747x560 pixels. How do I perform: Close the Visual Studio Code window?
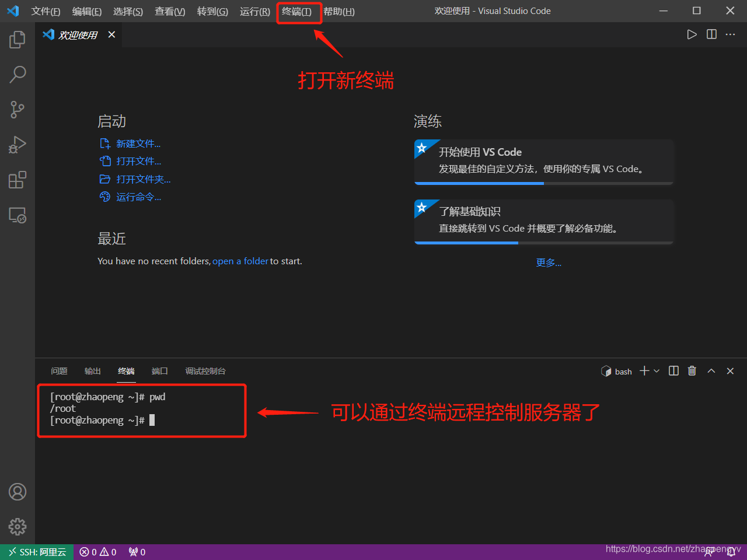pos(730,11)
